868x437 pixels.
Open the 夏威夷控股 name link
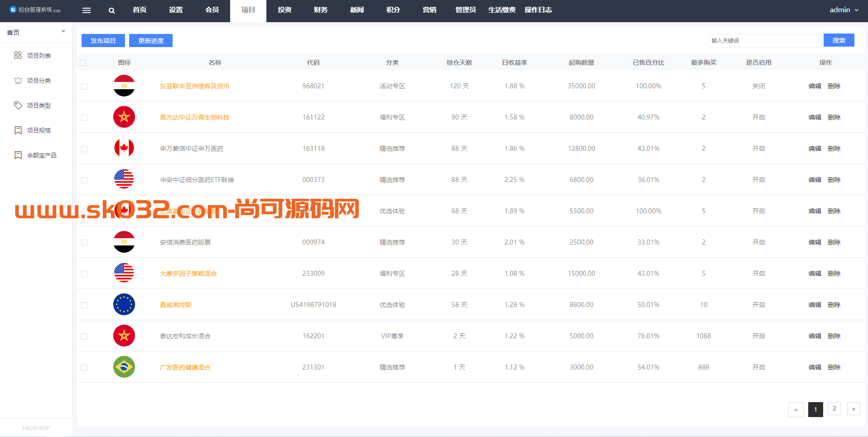176,305
